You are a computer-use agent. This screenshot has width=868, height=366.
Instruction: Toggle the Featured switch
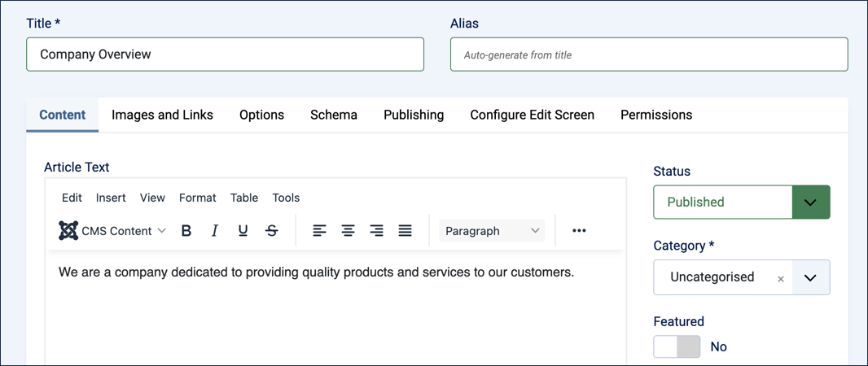pyautogui.click(x=677, y=346)
